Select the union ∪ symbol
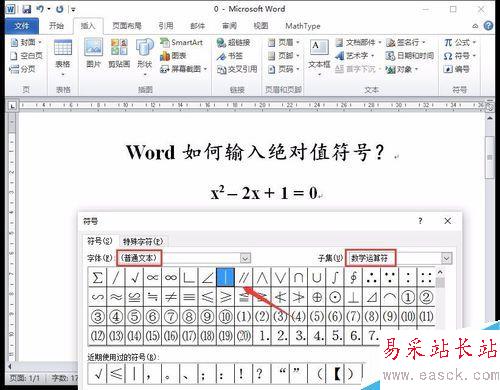The height and width of the screenshot is (390, 500). 317,277
